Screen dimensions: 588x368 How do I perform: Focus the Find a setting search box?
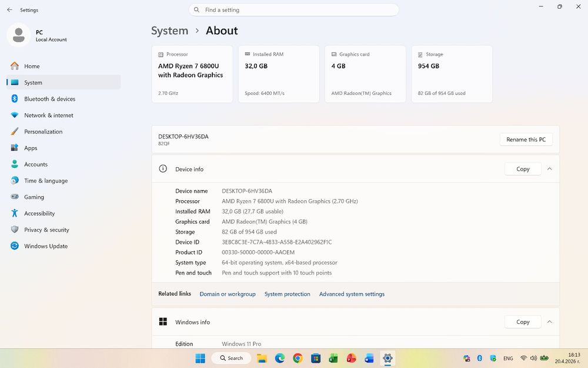[293, 10]
